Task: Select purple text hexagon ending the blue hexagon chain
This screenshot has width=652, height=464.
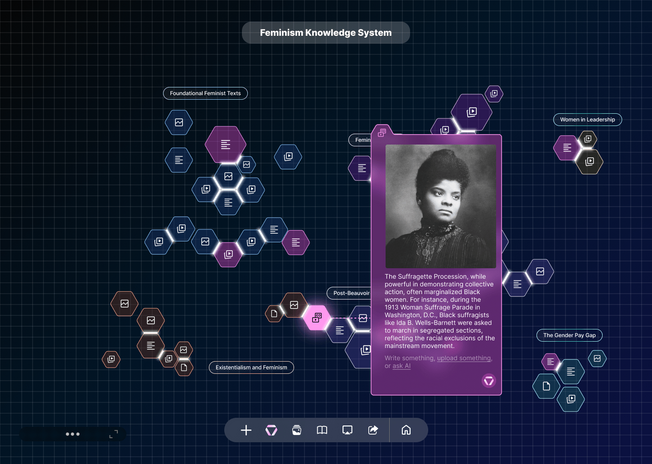Action: point(296,242)
